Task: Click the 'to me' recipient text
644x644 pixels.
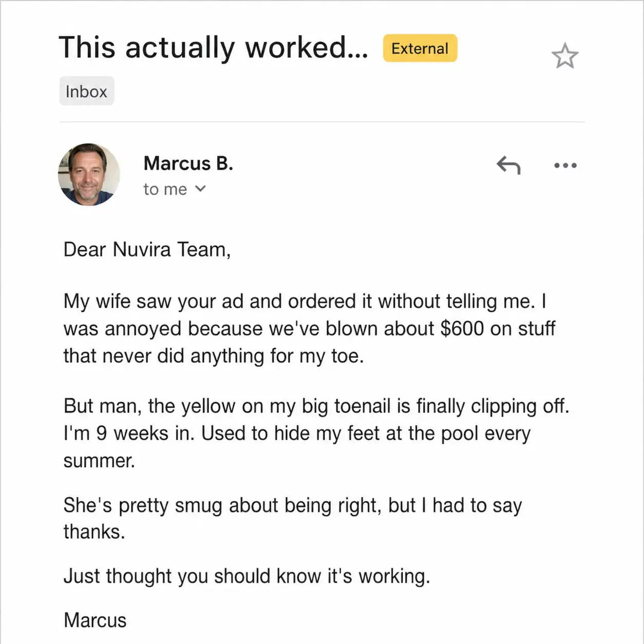Action: point(165,189)
